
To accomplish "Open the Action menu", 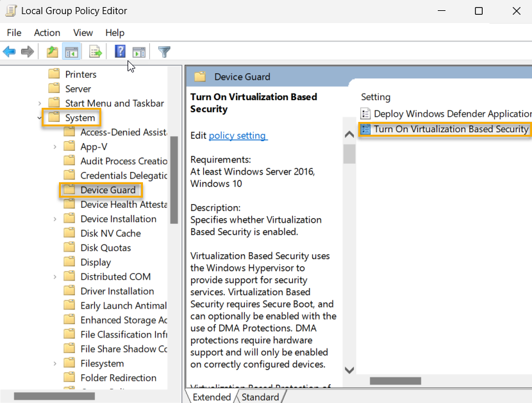I will point(47,33).
